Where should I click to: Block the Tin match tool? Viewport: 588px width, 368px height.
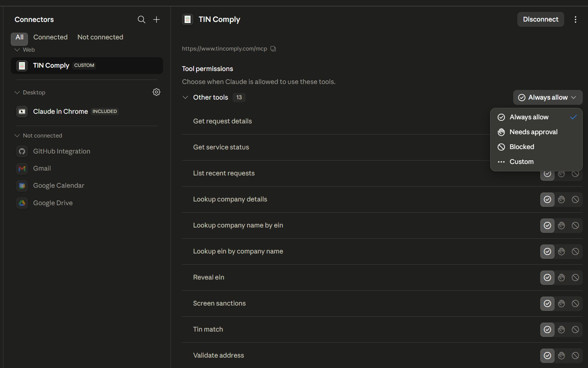click(575, 330)
